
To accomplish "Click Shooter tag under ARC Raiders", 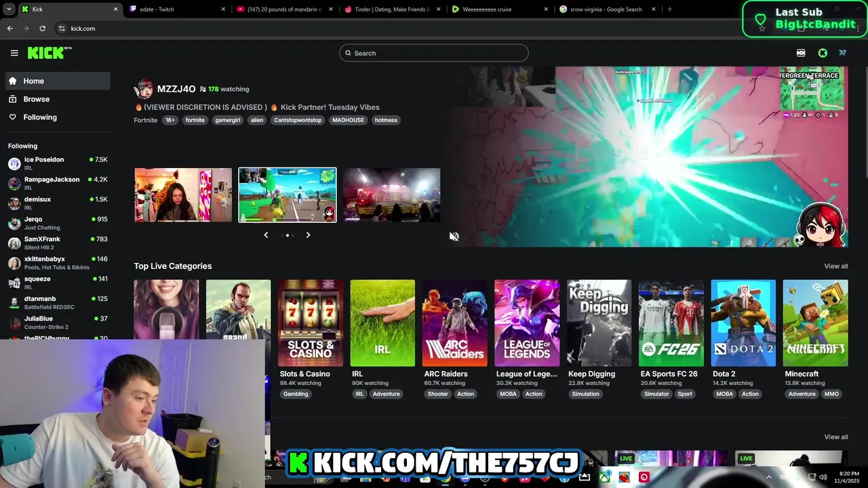I will point(437,394).
